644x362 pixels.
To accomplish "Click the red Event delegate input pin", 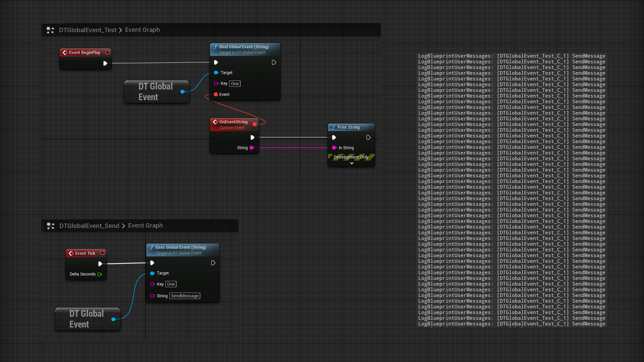I will 216,95.
